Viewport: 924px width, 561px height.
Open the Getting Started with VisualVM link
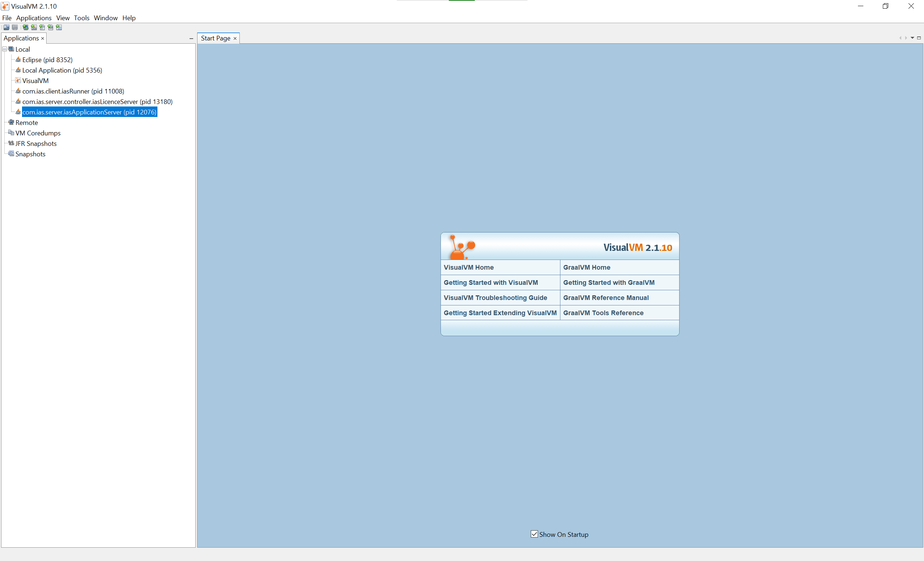pos(491,282)
